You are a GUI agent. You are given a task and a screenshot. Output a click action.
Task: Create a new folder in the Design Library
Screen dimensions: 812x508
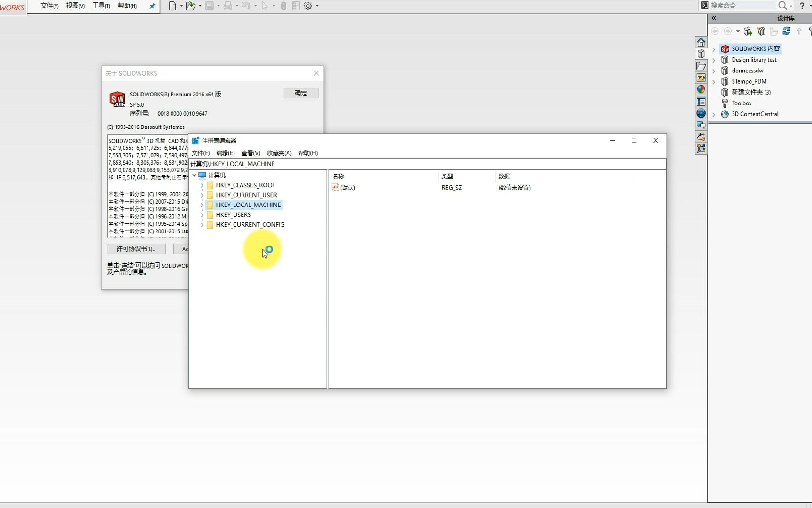pos(774,32)
